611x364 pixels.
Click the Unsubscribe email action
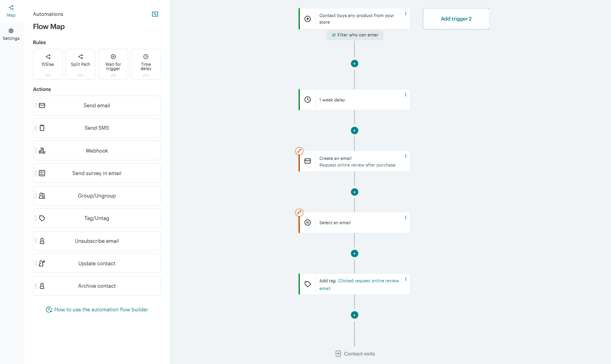click(x=97, y=241)
